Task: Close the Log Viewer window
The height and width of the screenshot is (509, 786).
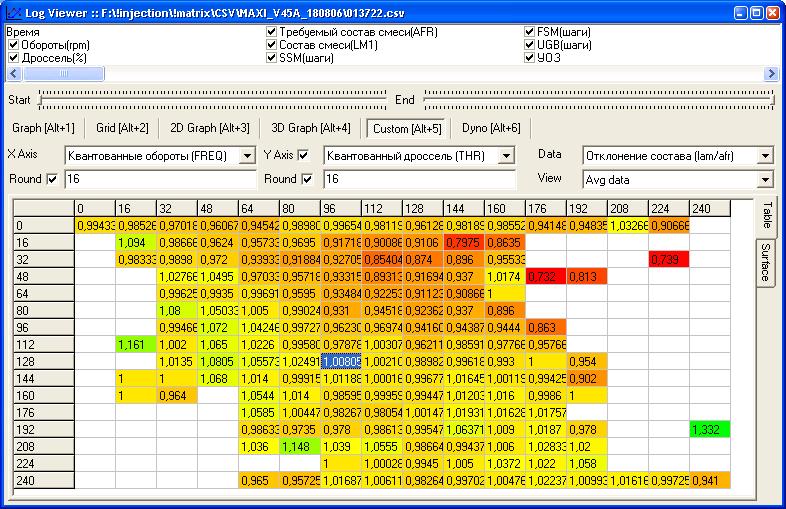Action: (x=774, y=11)
